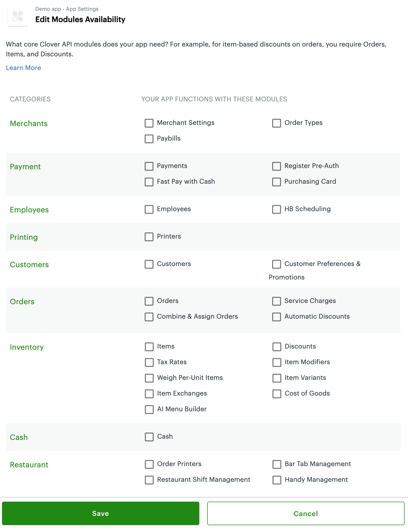This screenshot has width=408, height=532.
Task: Check the HB Scheduling checkbox
Action: pyautogui.click(x=277, y=209)
